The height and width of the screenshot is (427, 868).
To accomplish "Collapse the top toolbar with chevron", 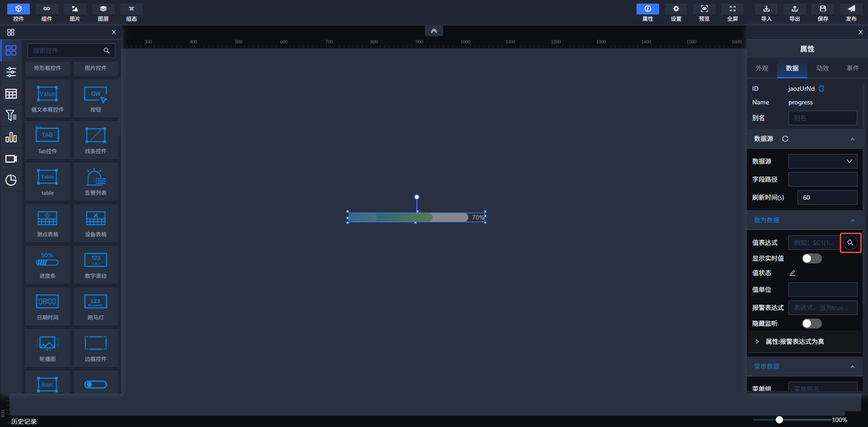I will [434, 31].
